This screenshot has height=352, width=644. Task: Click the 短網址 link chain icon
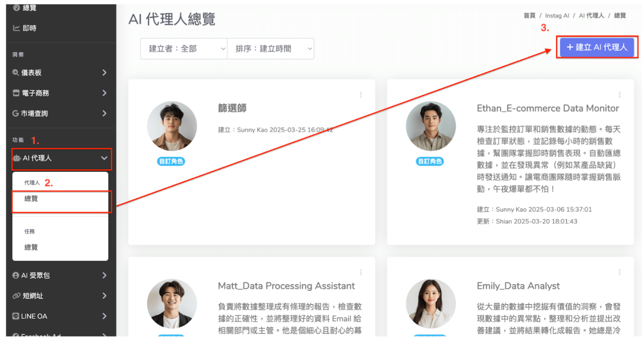16,296
